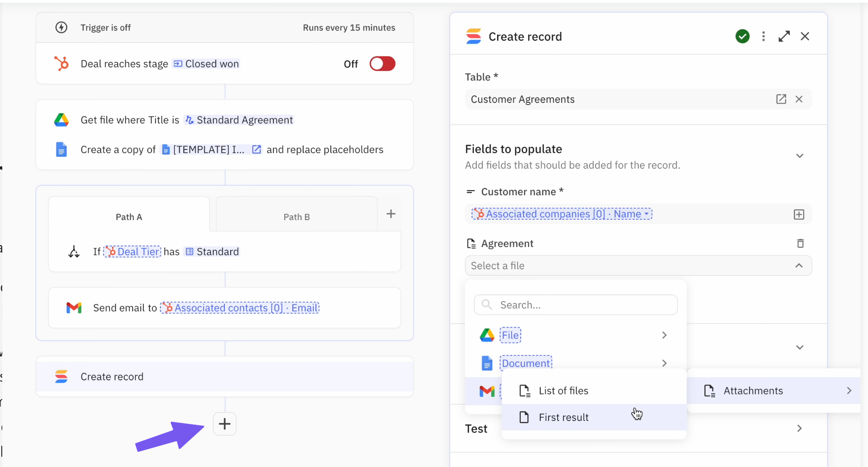Click the TEMPLATE document name pill
Image resolution: width=868 pixels, height=467 pixels.
(203, 149)
